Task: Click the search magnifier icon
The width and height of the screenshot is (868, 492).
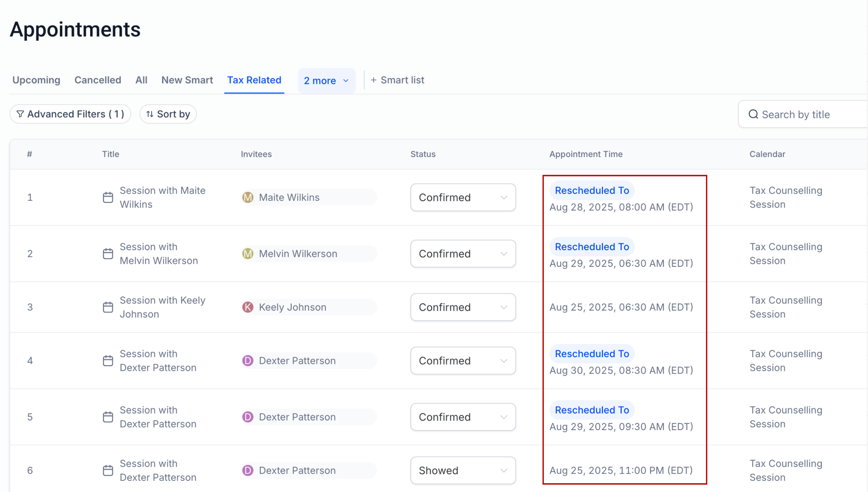Action: coord(753,114)
